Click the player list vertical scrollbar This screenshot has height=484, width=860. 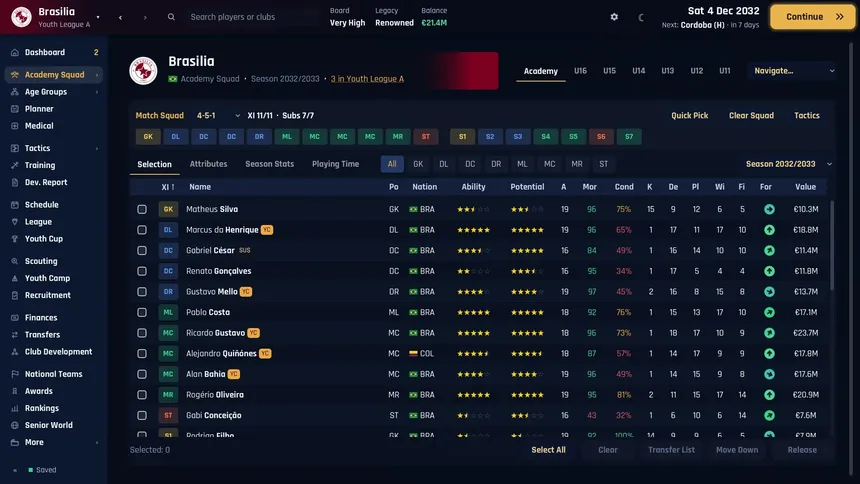click(x=832, y=245)
